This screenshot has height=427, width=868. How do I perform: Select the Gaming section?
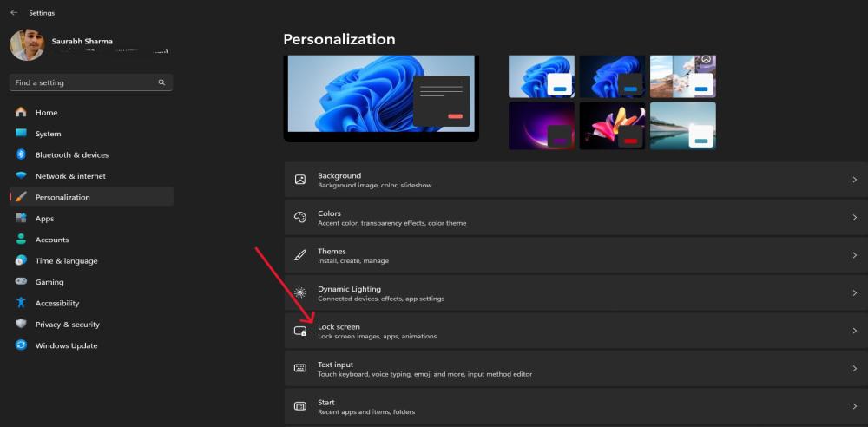coord(91,282)
